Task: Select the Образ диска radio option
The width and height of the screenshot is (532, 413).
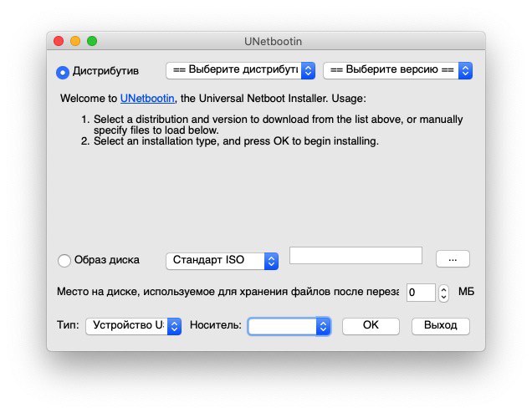Action: pyautogui.click(x=64, y=261)
